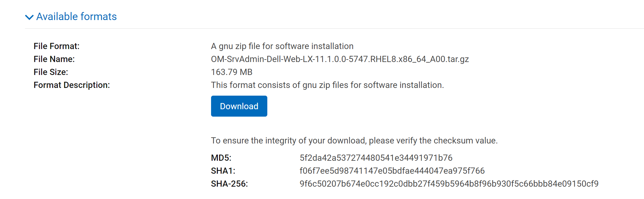Click the File Format label

[x=57, y=46]
